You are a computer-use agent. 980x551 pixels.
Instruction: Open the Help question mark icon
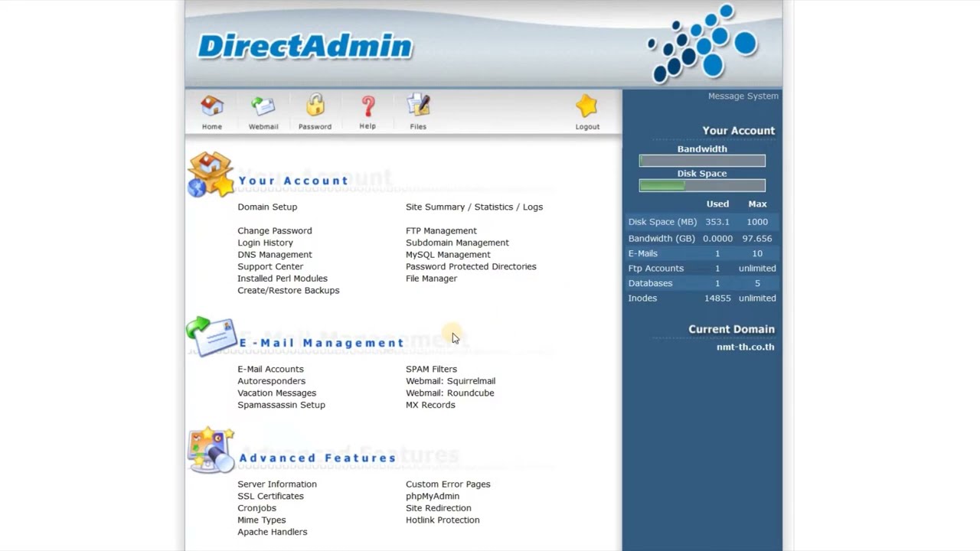click(x=367, y=106)
